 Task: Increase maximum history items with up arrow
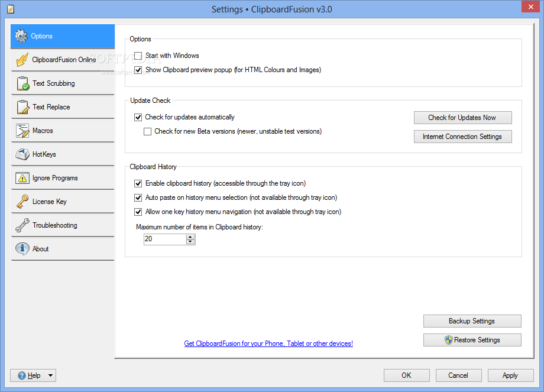coord(190,237)
